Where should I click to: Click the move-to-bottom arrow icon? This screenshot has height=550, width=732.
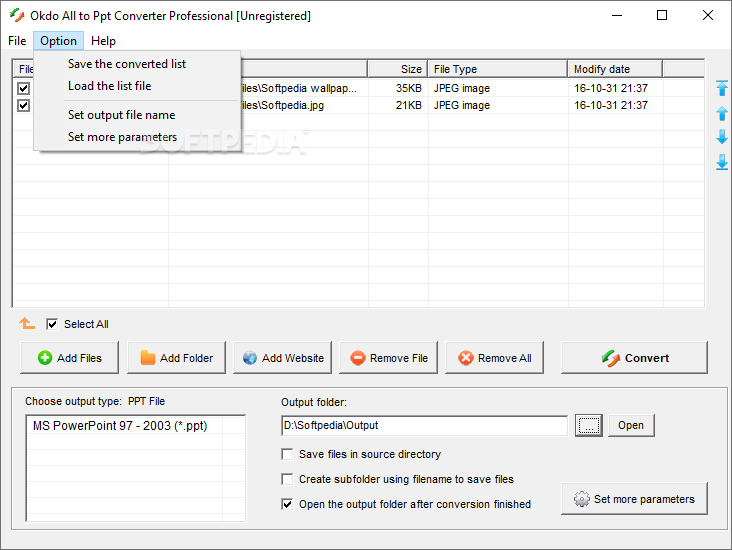coord(722,162)
